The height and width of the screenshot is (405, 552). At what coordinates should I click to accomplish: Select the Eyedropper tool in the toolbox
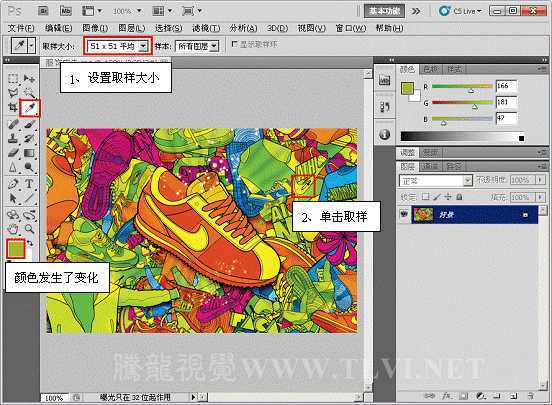click(30, 108)
